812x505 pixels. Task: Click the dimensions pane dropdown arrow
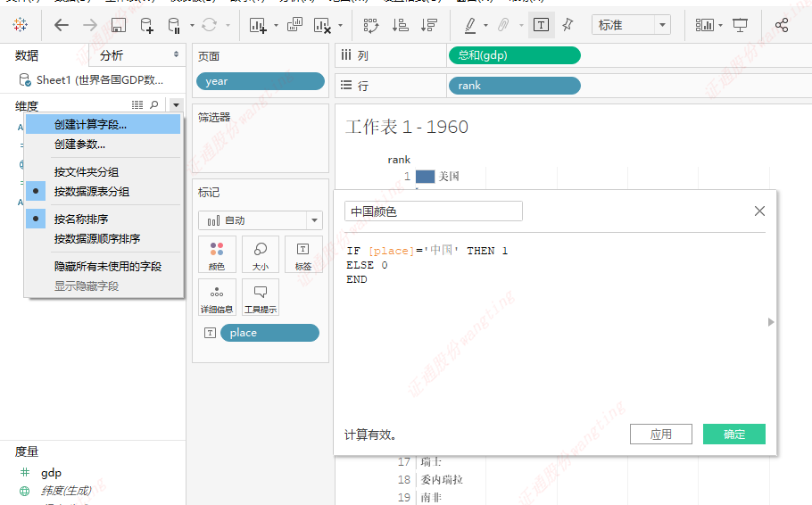176,104
